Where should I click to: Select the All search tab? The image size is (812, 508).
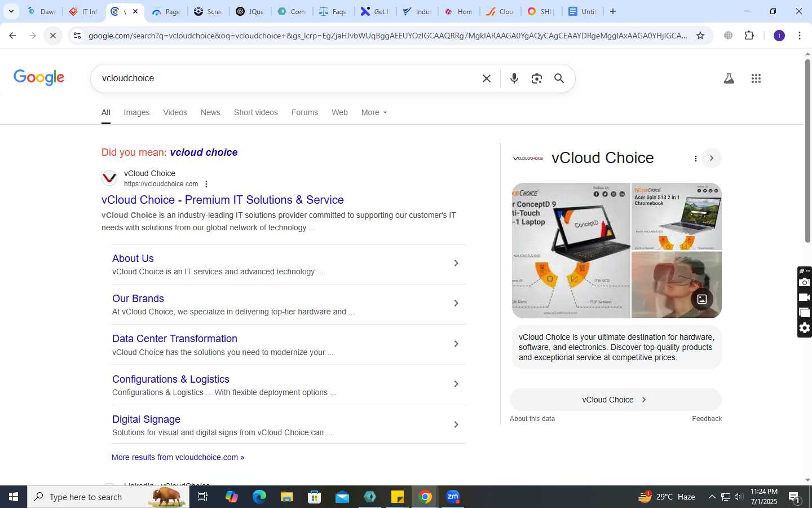point(105,112)
